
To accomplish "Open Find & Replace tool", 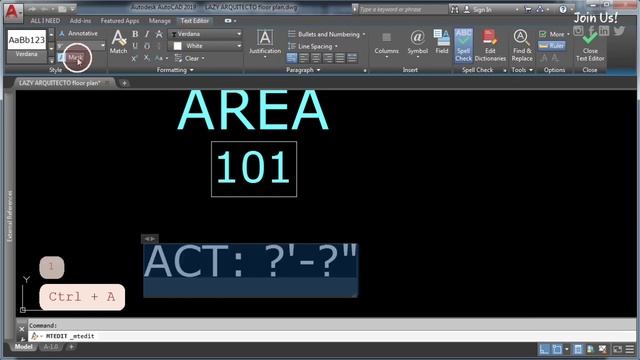I will (522, 45).
